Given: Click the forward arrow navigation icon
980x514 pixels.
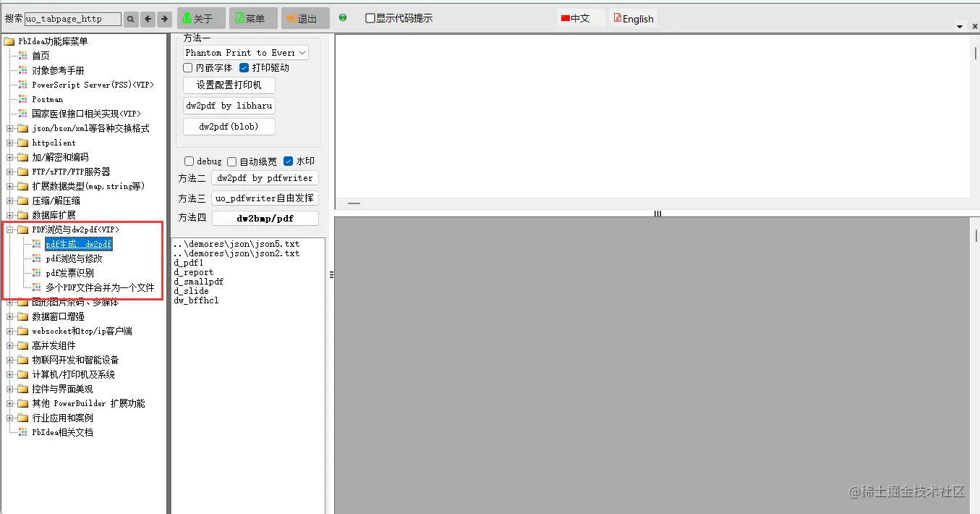Looking at the screenshot, I should click(x=163, y=19).
